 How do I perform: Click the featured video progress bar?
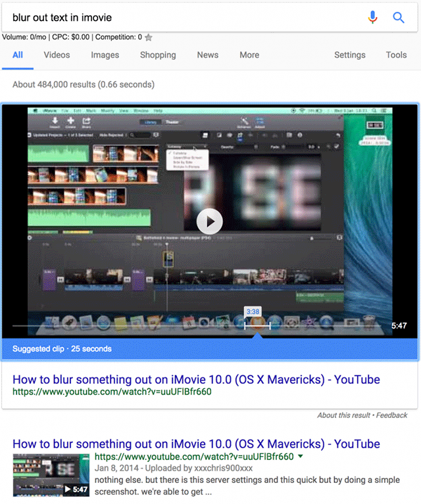(132, 325)
